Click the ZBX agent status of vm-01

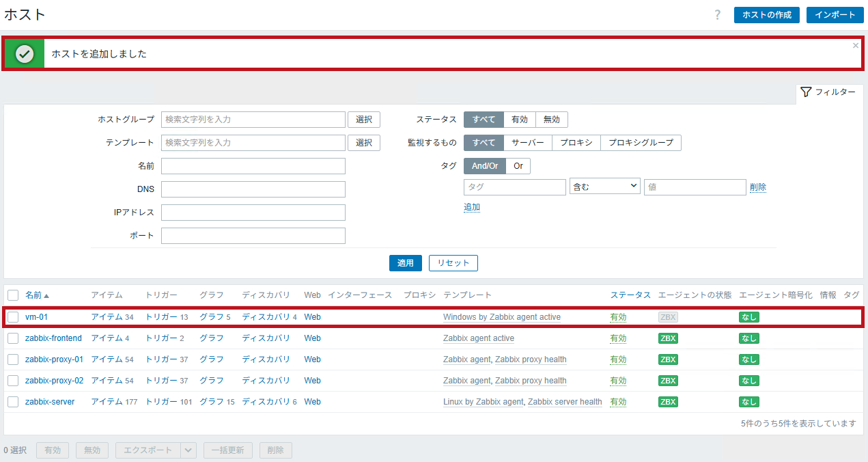(x=668, y=317)
